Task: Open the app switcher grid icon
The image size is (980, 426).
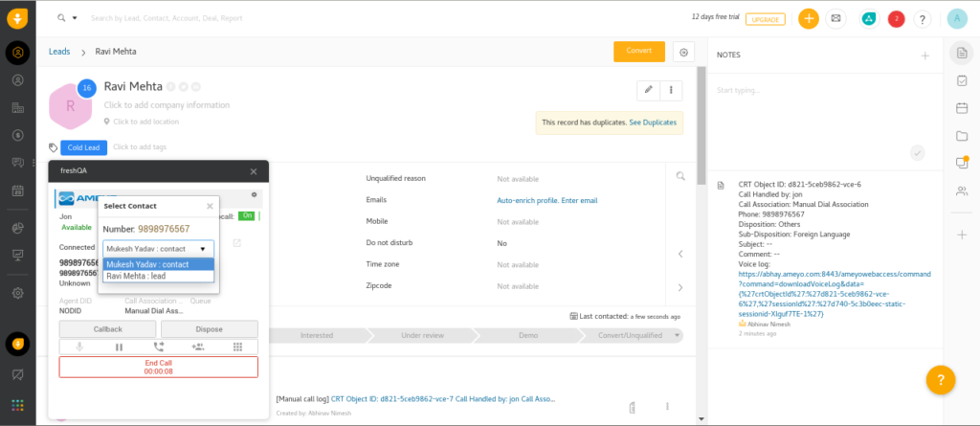Action: pos(18,405)
